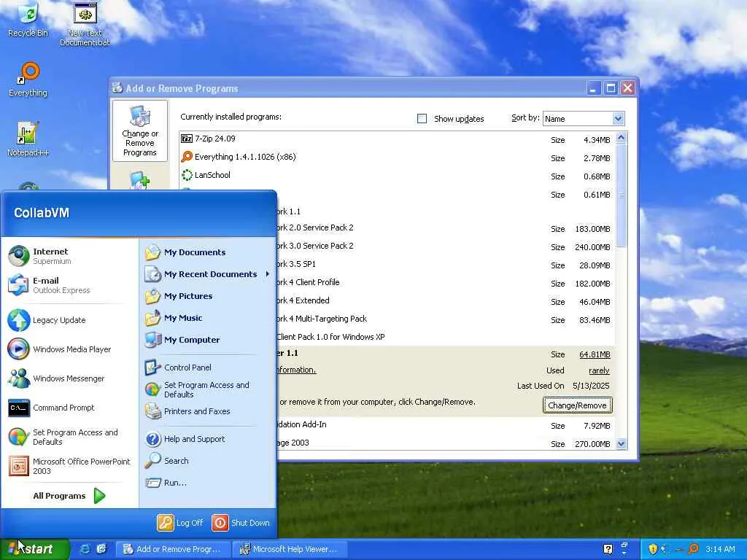Viewport: 747px width, 560px height.
Task: Launch Windows Messenger
Action: [x=69, y=378]
